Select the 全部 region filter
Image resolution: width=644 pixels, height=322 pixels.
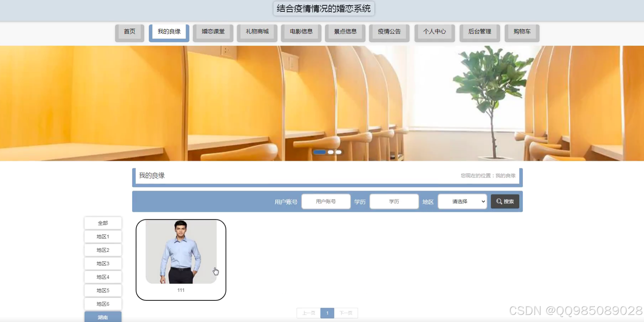(x=103, y=223)
